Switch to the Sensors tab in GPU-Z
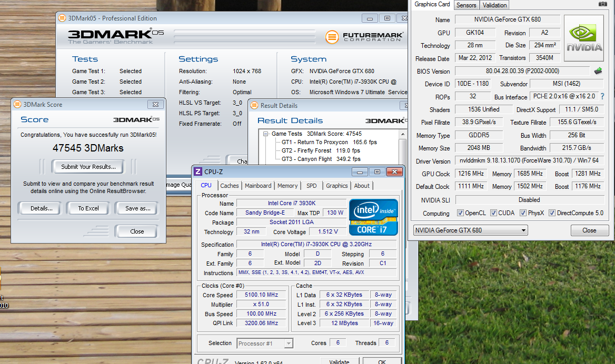Image resolution: width=615 pixels, height=364 pixels. [x=466, y=5]
